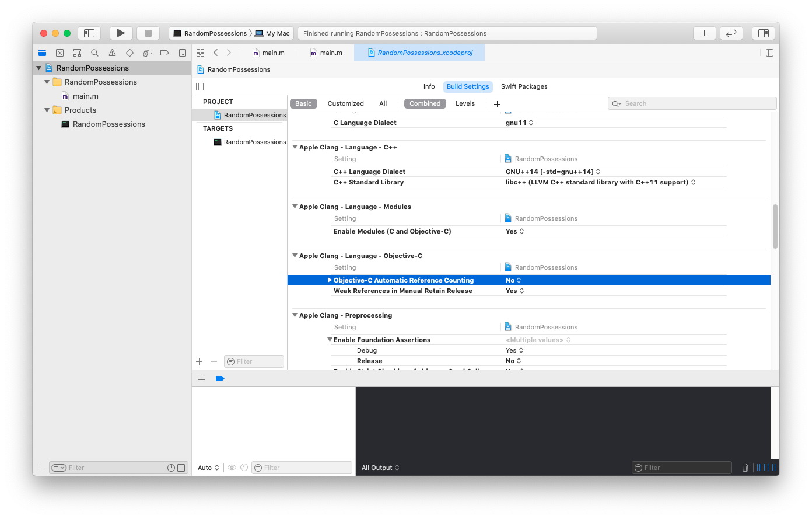
Task: Click the console Filter field
Action: 681,468
